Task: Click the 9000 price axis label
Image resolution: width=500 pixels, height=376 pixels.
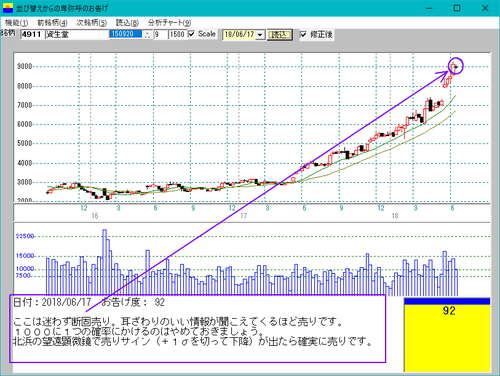Action: (25, 66)
